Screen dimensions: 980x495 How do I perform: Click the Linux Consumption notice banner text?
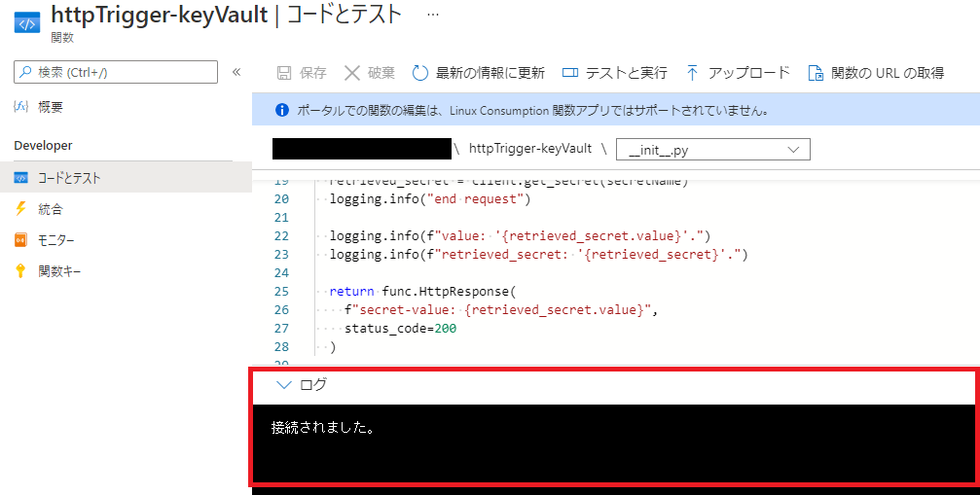532,111
